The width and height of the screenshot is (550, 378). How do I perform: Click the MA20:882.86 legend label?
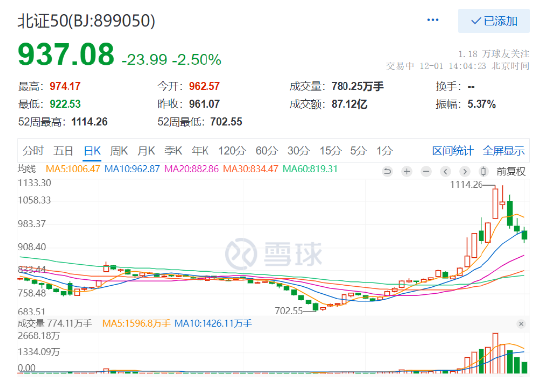[x=192, y=169]
